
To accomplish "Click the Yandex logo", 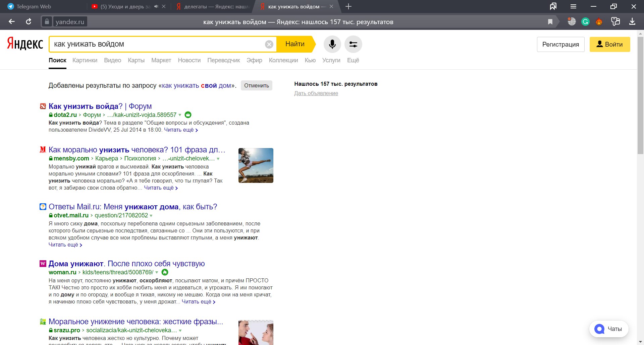I will click(x=25, y=44).
